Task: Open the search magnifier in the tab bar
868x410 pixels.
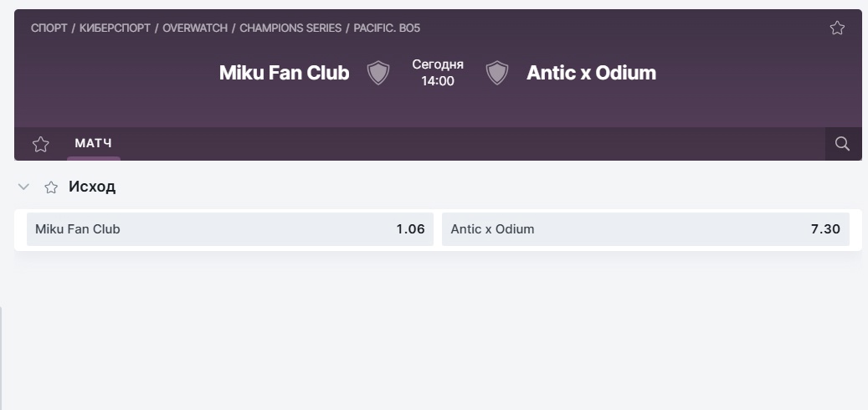Action: click(843, 144)
